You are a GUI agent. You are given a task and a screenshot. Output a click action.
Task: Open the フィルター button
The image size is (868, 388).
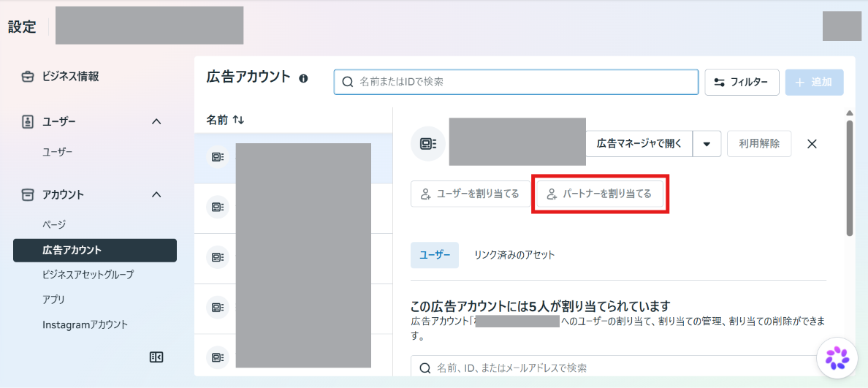pos(742,82)
